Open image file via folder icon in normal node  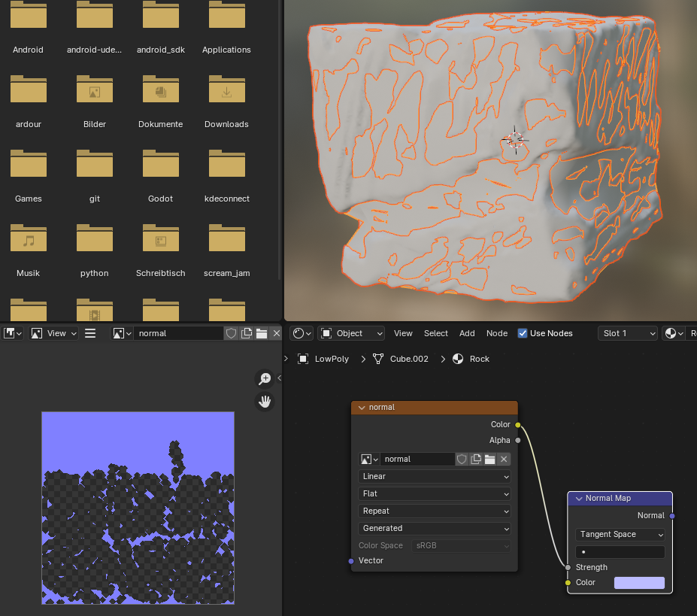pyautogui.click(x=489, y=460)
